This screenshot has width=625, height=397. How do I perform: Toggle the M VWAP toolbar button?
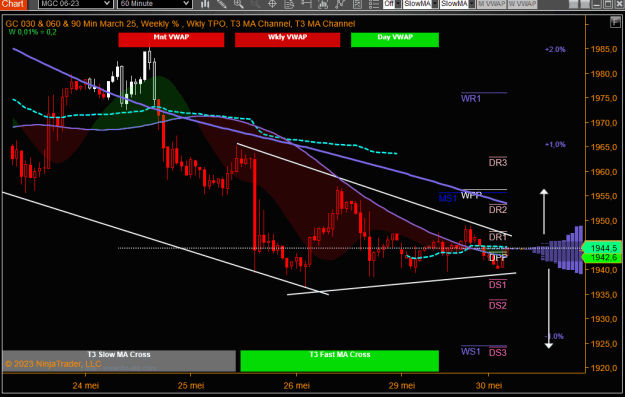tap(491, 4)
